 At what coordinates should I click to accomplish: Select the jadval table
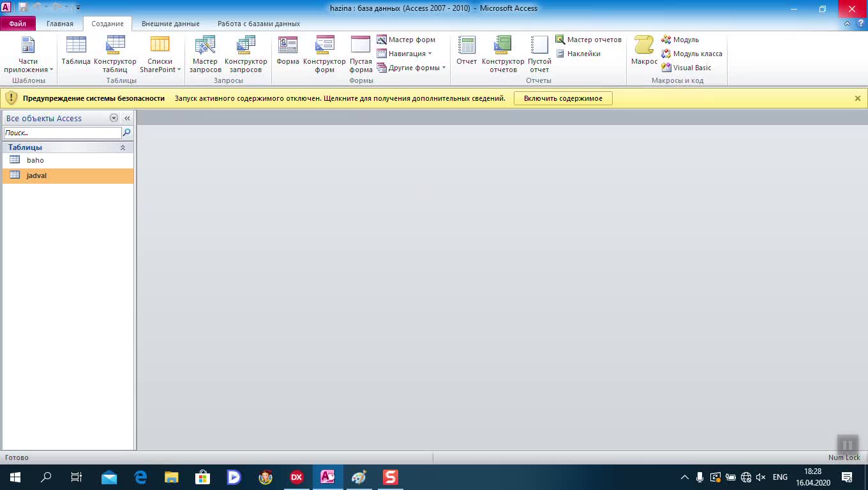[x=68, y=175]
